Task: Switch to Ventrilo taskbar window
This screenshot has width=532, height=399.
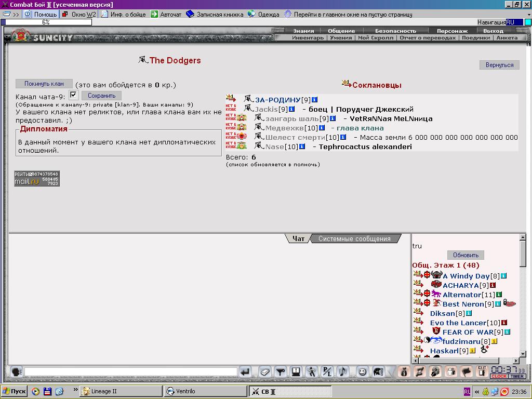Action: tap(205, 391)
